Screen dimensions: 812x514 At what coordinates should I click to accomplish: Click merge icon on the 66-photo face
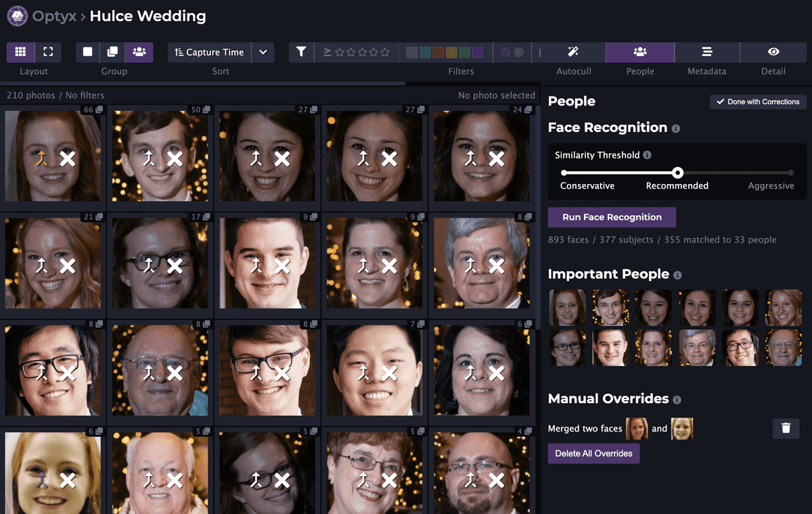click(41, 159)
